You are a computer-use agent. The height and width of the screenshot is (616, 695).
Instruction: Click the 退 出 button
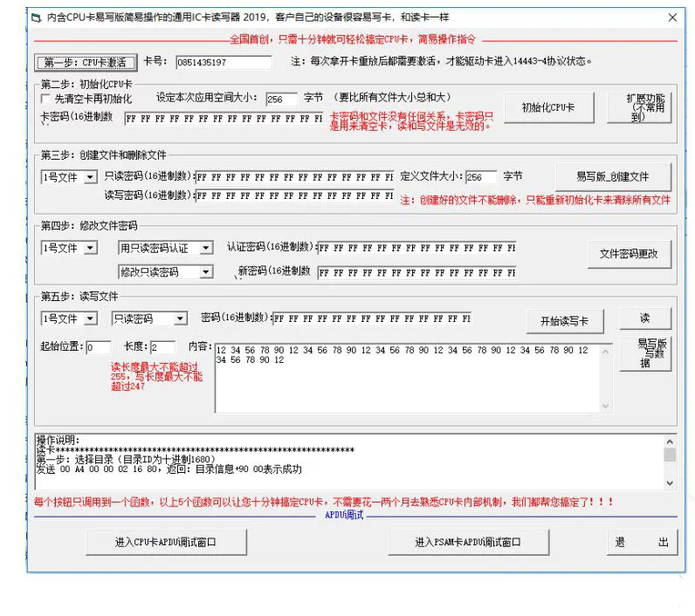[x=642, y=542]
